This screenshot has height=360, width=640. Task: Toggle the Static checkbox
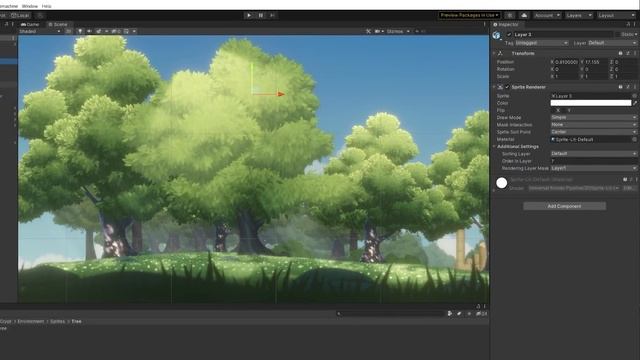(618, 35)
